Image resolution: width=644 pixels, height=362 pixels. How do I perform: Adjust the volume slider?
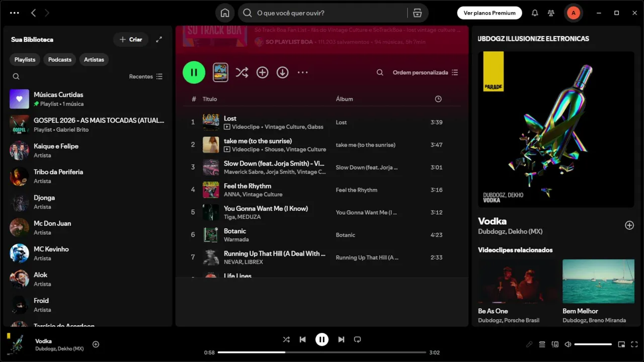[593, 344]
